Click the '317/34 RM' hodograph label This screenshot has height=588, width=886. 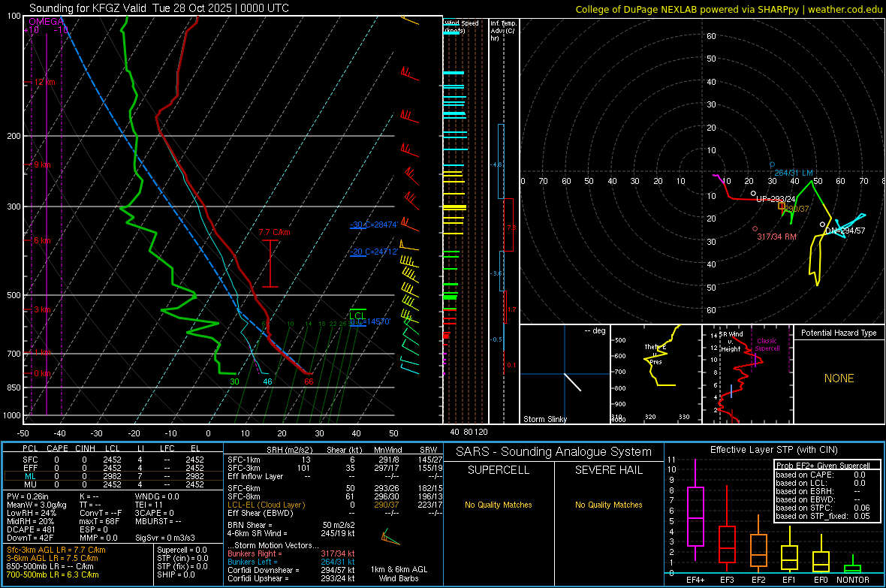tap(776, 237)
